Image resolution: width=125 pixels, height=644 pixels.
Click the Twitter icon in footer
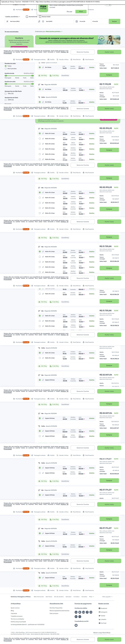(x=99, y=616)
